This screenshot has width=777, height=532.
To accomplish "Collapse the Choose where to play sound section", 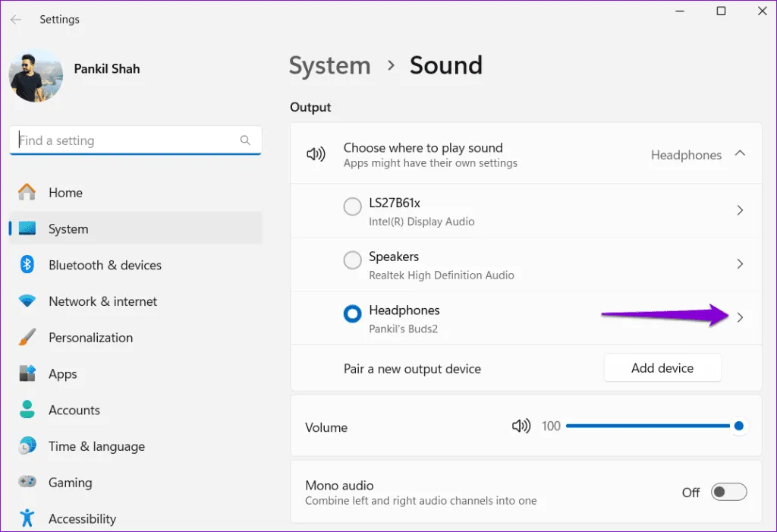I will [x=740, y=154].
